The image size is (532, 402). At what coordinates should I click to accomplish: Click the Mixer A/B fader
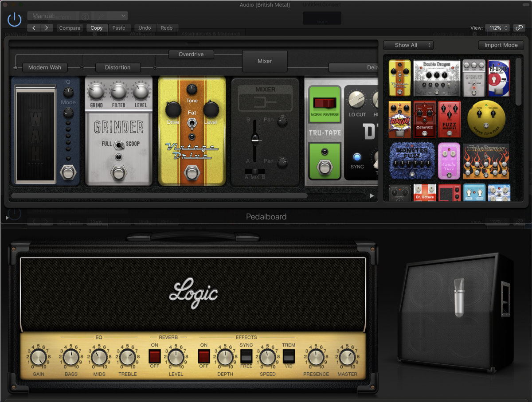(255, 140)
